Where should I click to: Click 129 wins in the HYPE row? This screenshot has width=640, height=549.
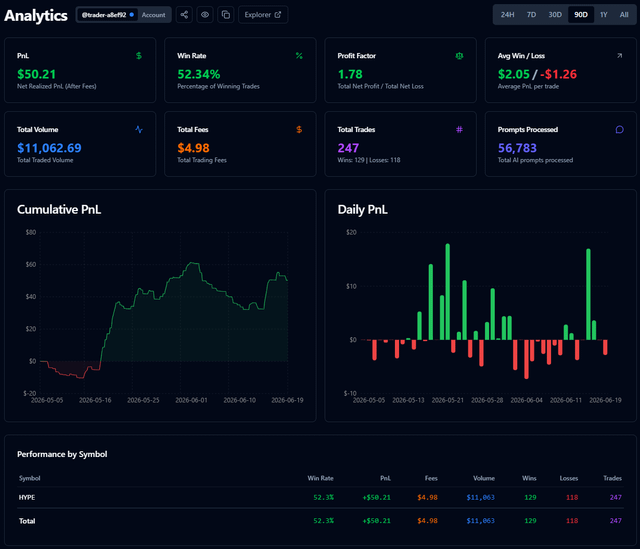point(530,498)
